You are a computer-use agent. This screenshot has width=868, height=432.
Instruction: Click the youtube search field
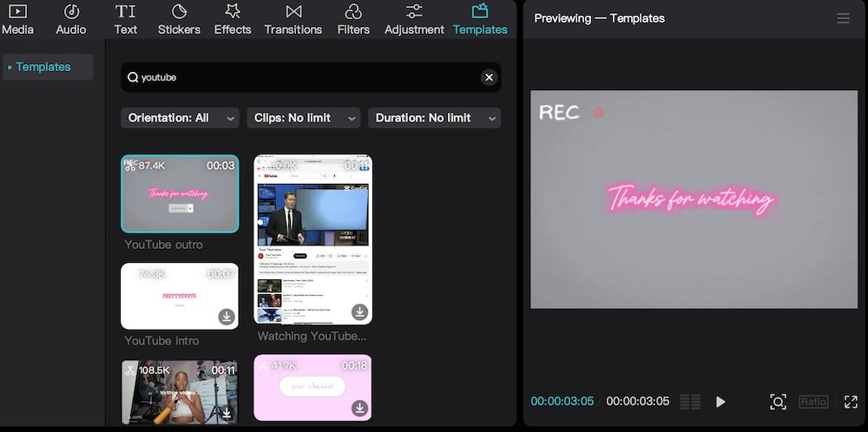(x=311, y=77)
